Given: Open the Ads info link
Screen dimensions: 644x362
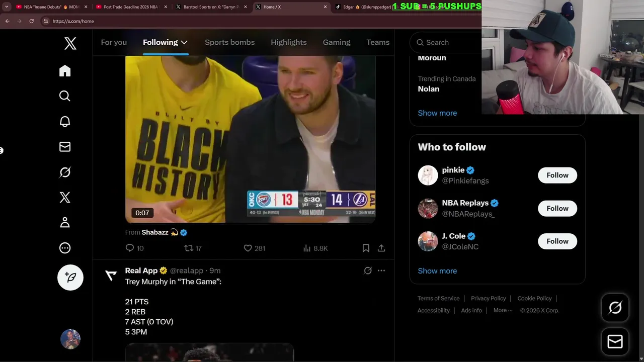Looking at the screenshot, I should [471, 310].
